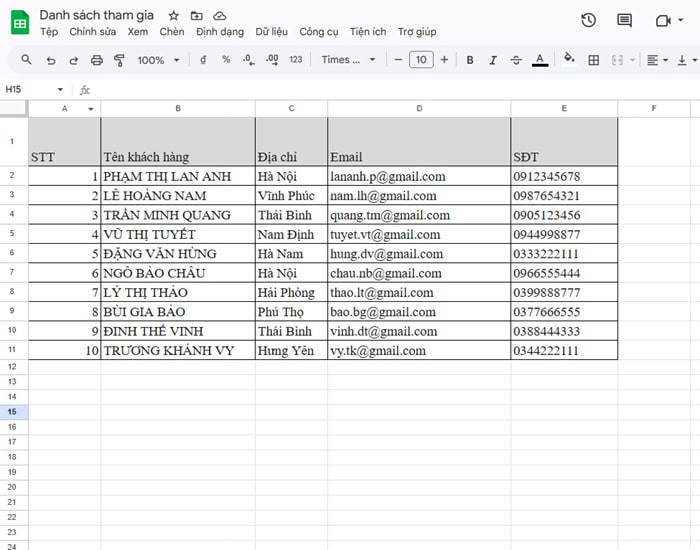This screenshot has height=550, width=700.
Task: Select column B header
Action: [178, 108]
